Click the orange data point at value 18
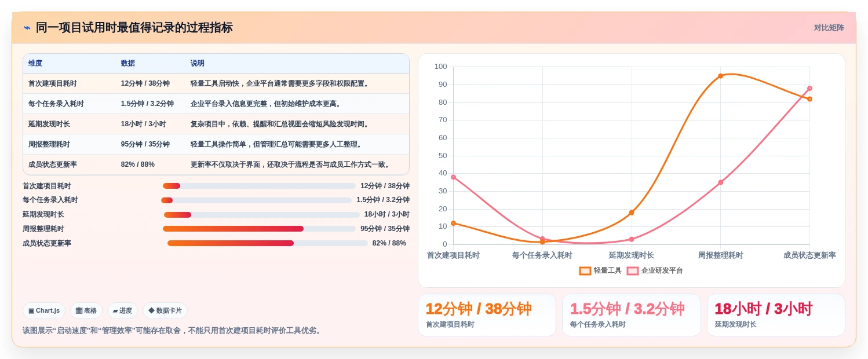Screen dimensions: 868x359 point(632,213)
